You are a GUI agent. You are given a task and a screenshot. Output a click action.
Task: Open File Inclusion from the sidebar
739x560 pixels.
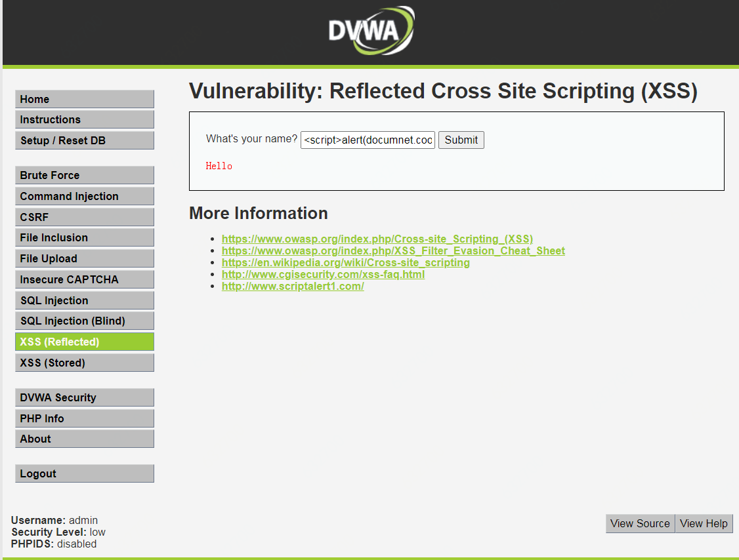click(x=85, y=237)
